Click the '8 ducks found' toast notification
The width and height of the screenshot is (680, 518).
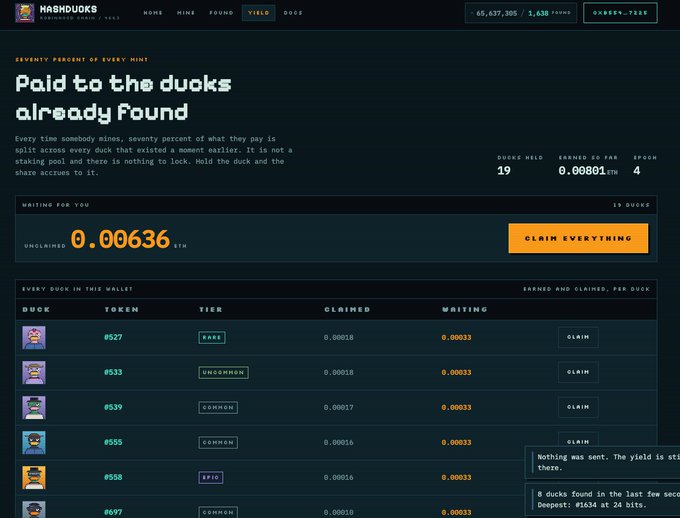click(602, 499)
